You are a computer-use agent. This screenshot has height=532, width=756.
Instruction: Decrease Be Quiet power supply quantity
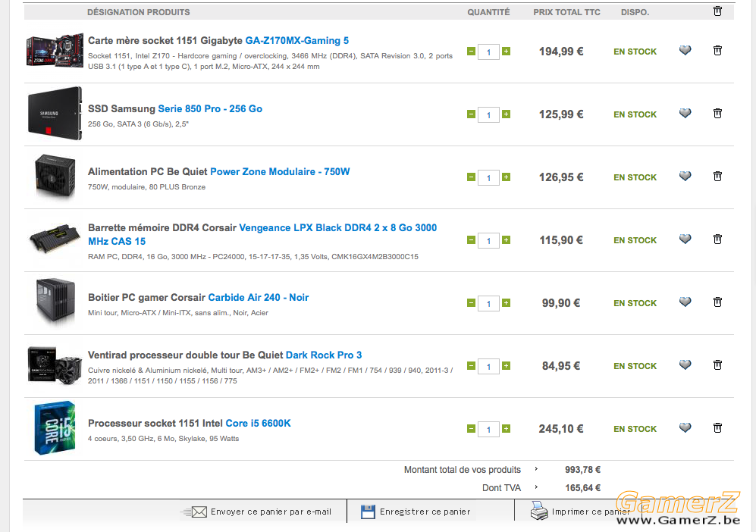pos(471,177)
